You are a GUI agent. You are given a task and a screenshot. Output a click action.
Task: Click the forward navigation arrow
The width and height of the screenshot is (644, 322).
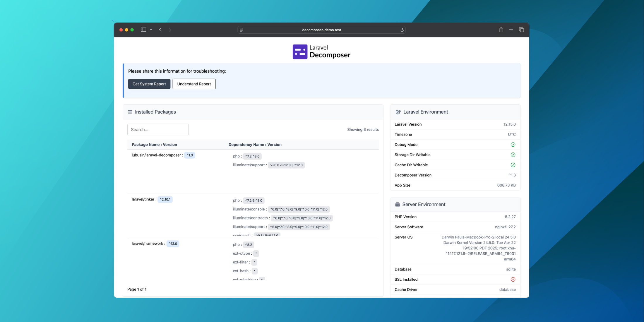(x=170, y=30)
